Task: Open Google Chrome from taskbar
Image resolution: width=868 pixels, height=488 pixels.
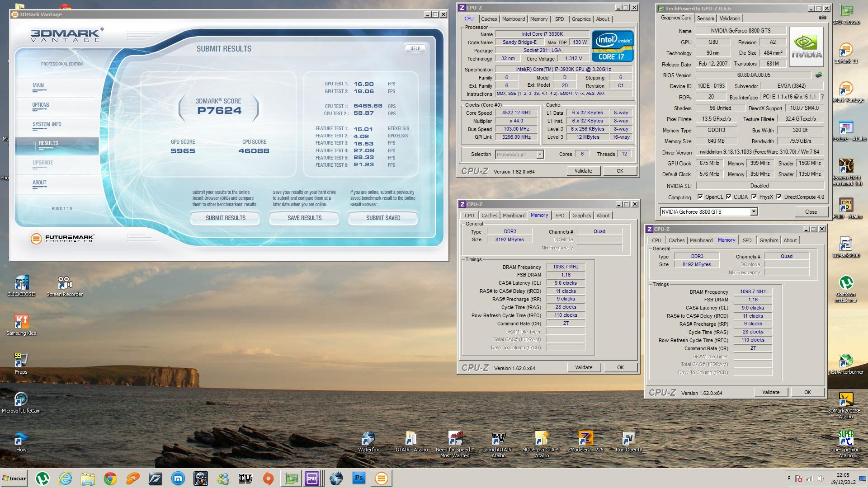Action: 110,479
